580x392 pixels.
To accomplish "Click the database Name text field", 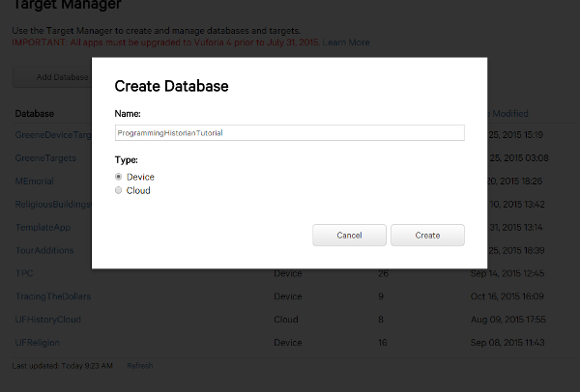I will [289, 132].
